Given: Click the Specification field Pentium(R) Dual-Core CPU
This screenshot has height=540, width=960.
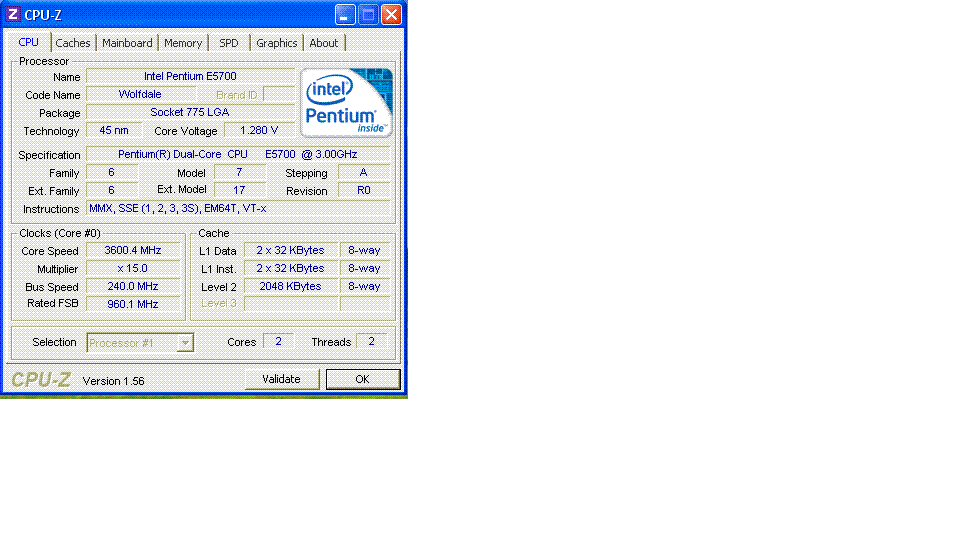Looking at the screenshot, I should pyautogui.click(x=238, y=154).
